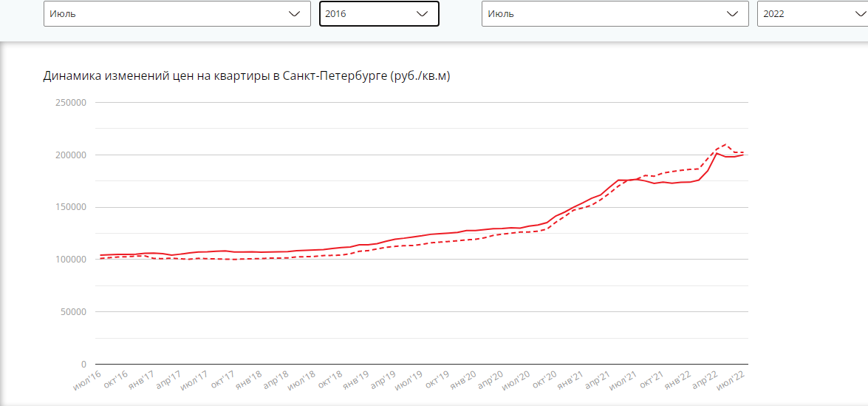Click the июл'19 x-axis label
The width and height of the screenshot is (868, 406).
point(410,382)
